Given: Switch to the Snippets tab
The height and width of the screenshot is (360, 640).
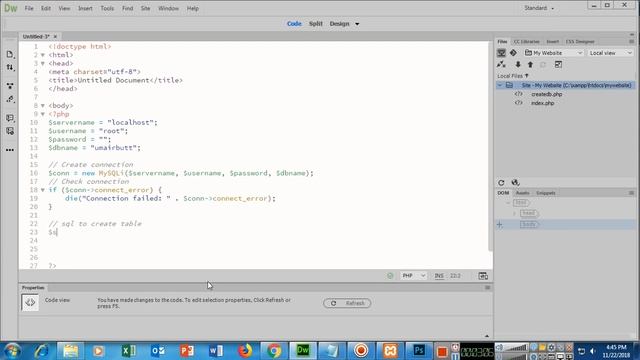Looking at the screenshot, I should pyautogui.click(x=546, y=193).
